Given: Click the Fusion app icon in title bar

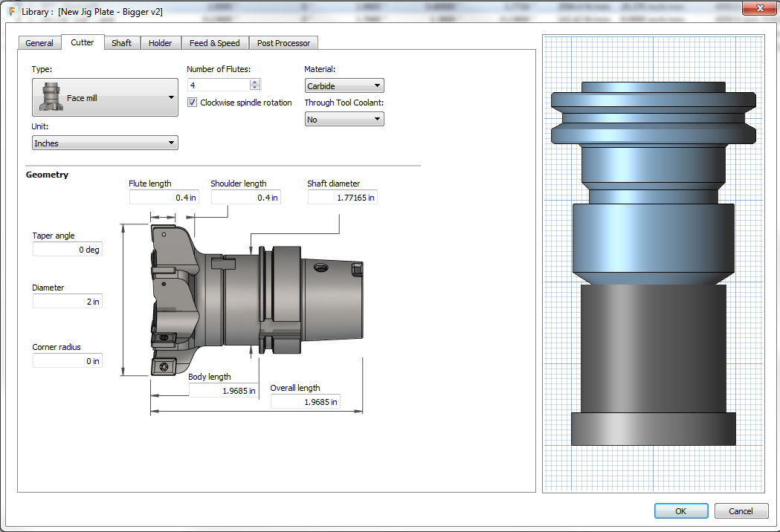Looking at the screenshot, I should pos(12,12).
